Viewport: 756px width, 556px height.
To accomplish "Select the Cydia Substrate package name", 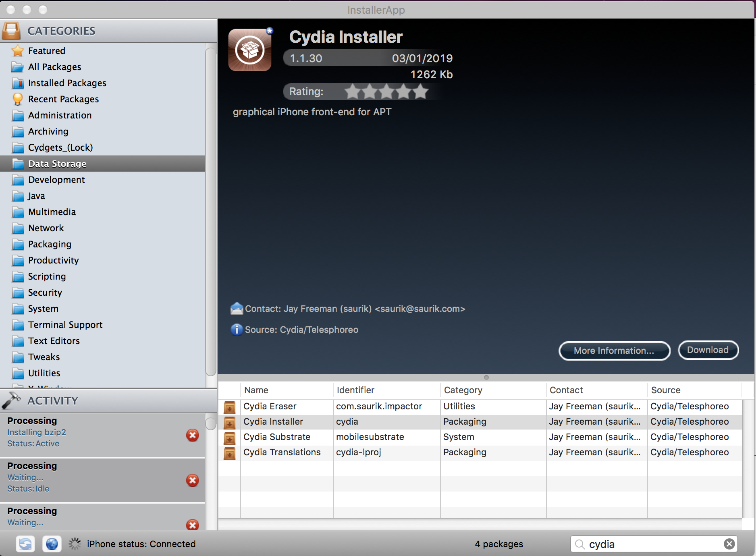I will click(277, 437).
